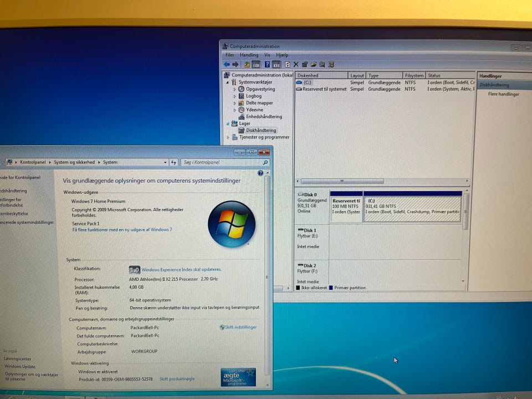532x399 pixels.
Task: Select the (C:) 931,41 GB NTFS partition block
Action: [x=412, y=207]
